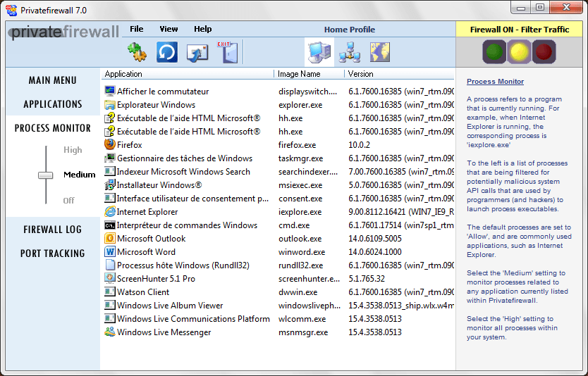Sort list by Image Name column header
This screenshot has width=588, height=376.
299,74
